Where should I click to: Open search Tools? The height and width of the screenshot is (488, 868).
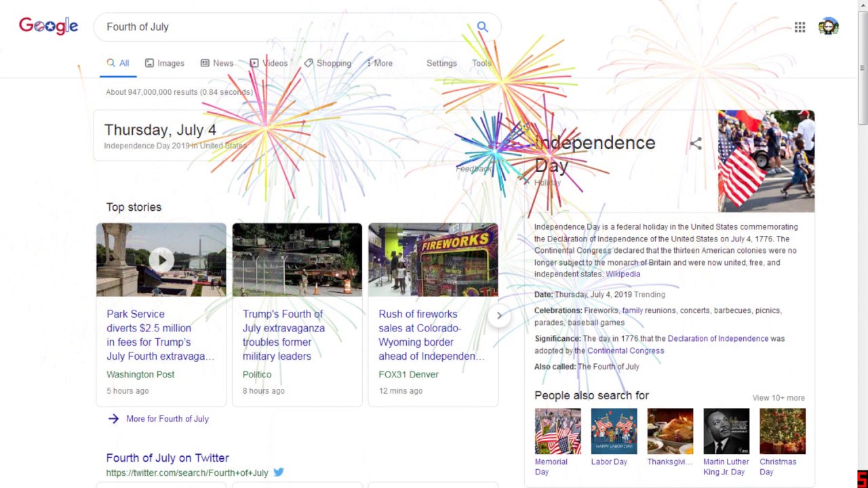[481, 63]
